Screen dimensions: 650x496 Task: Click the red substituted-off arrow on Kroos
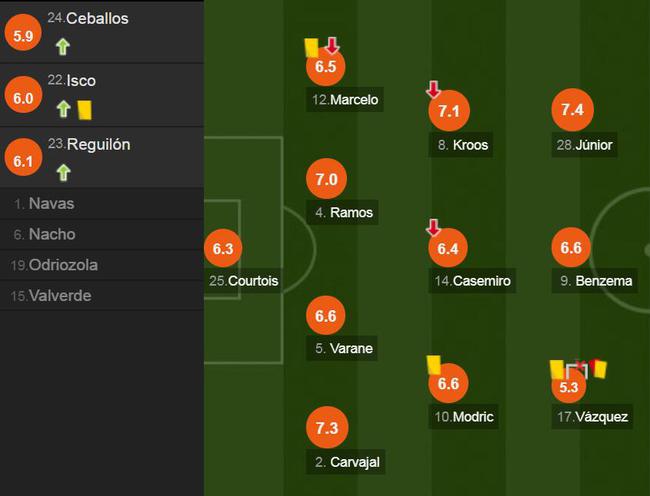pos(433,90)
